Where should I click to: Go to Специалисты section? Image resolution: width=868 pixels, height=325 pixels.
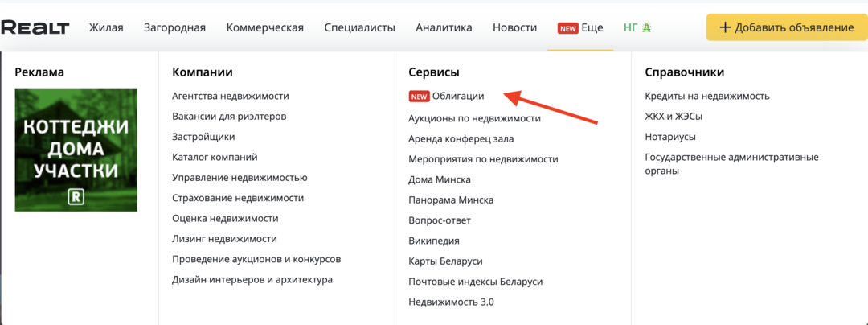[359, 27]
